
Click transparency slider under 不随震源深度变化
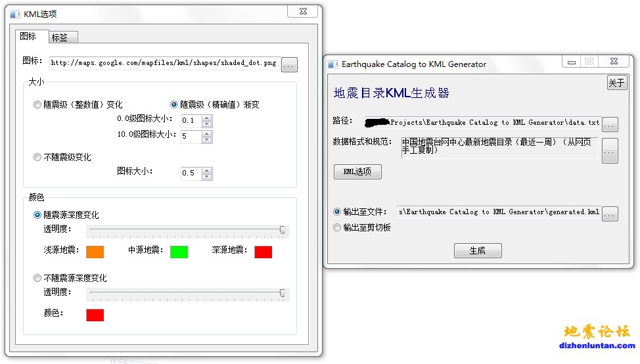point(188,294)
